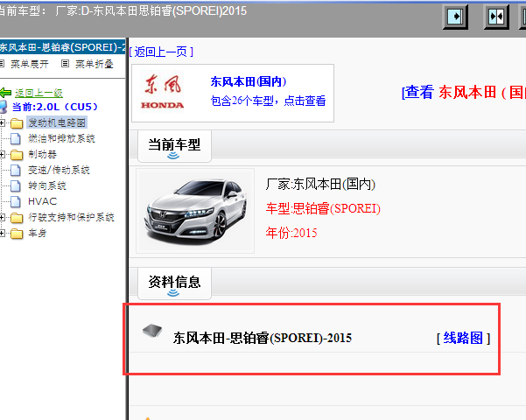The image size is (526, 420).
Task: Select the 车身 folder label
Action: 38,233
